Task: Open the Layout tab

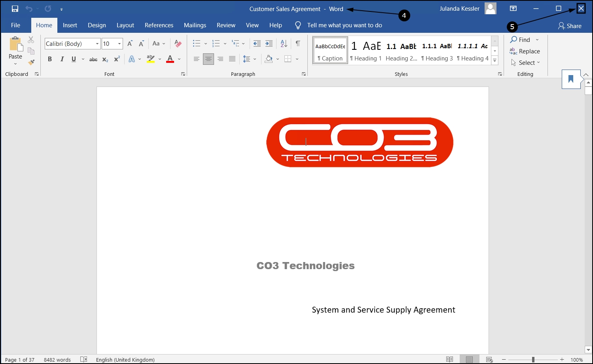Action: [x=125, y=25]
